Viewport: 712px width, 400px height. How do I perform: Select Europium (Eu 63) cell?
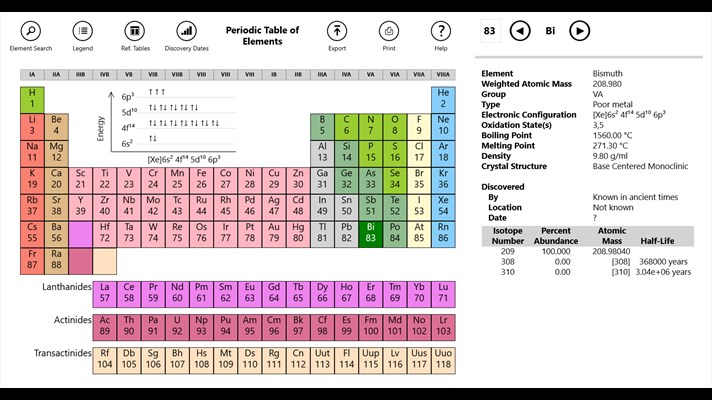[250, 294]
